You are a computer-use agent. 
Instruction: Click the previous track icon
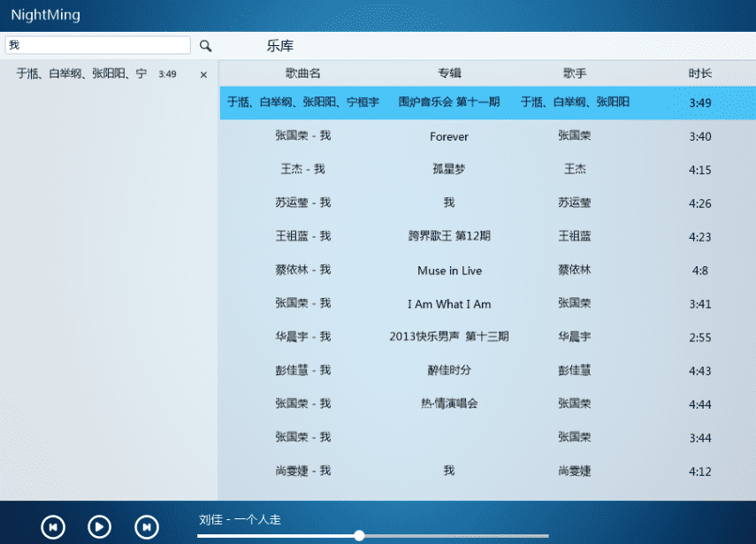coord(53,526)
